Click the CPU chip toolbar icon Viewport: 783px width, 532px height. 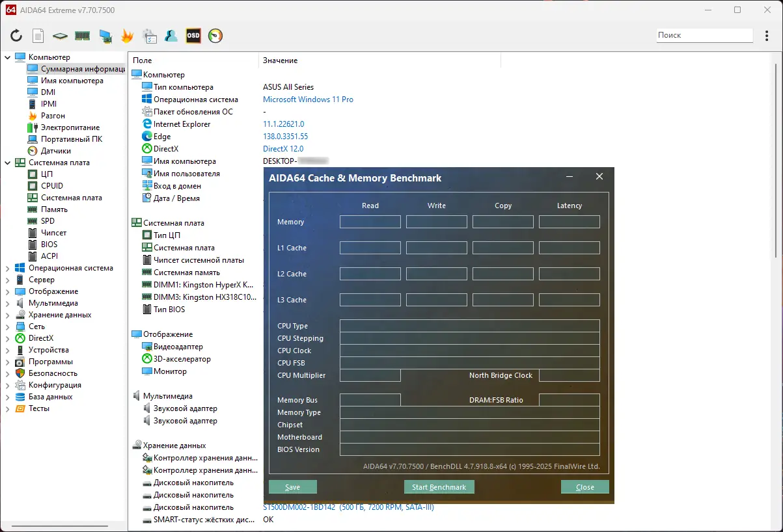[x=60, y=36]
